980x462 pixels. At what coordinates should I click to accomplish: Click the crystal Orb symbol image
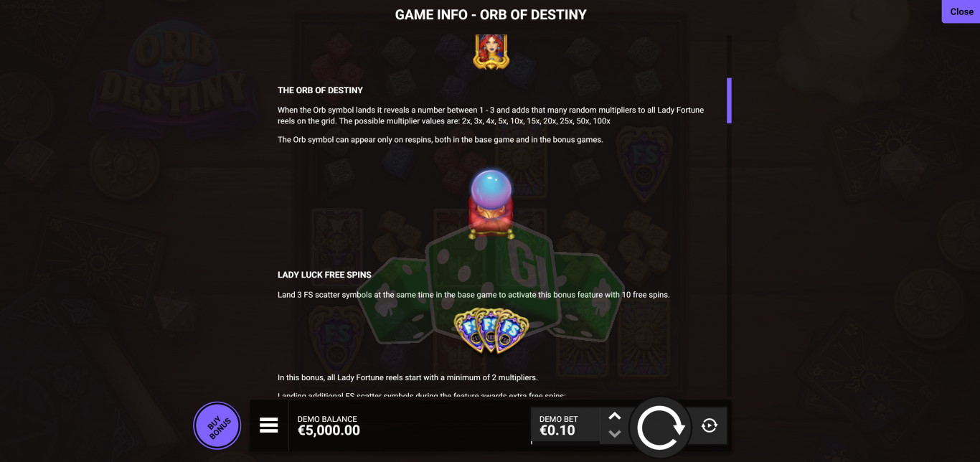pos(490,204)
